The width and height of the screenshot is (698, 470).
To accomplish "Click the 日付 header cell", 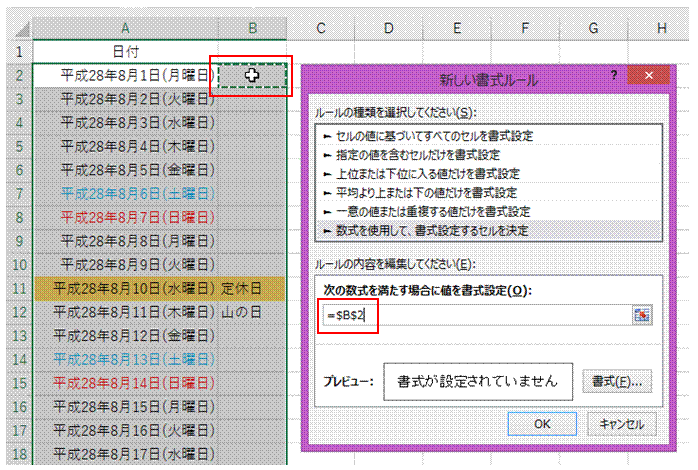I will [x=126, y=52].
